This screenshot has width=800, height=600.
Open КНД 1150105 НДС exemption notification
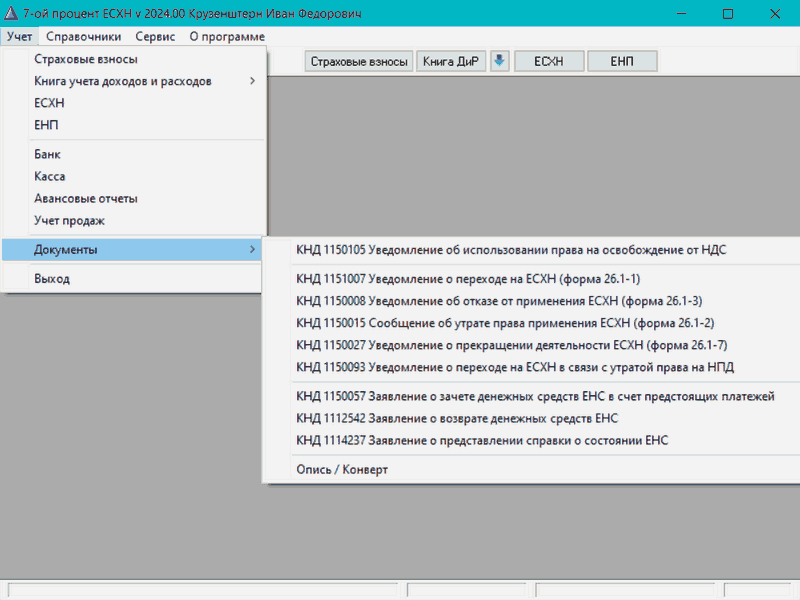511,249
